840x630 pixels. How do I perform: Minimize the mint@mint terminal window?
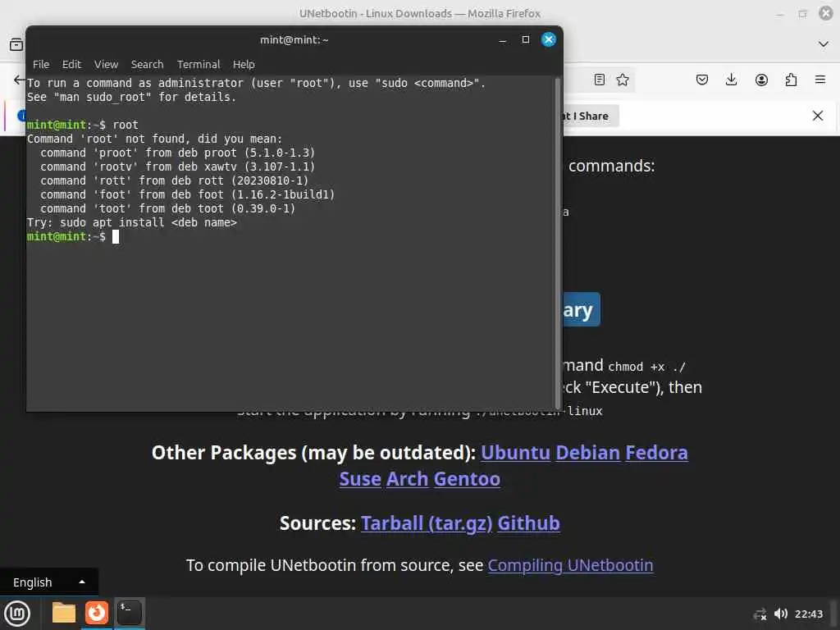503,40
